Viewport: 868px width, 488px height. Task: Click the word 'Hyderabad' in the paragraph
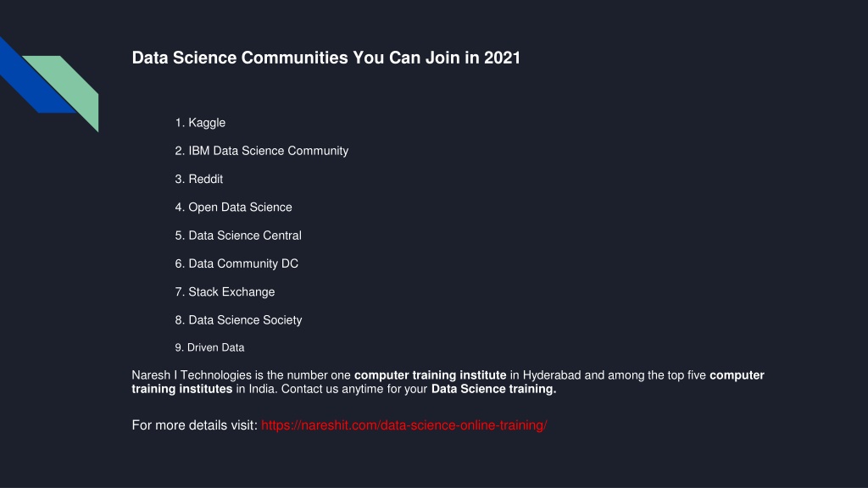552,375
